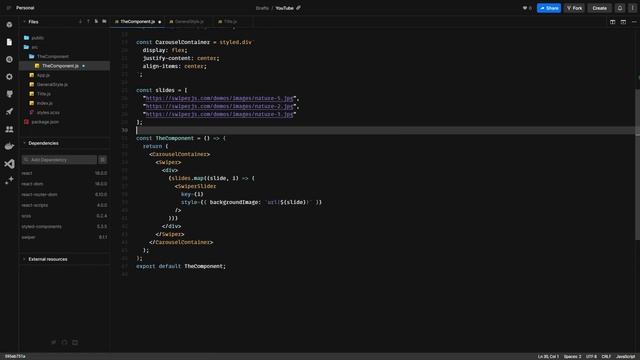Screen dimensions: 640x360
Task: Switch to GeneralStyle.js editor tab
Action: [189, 22]
